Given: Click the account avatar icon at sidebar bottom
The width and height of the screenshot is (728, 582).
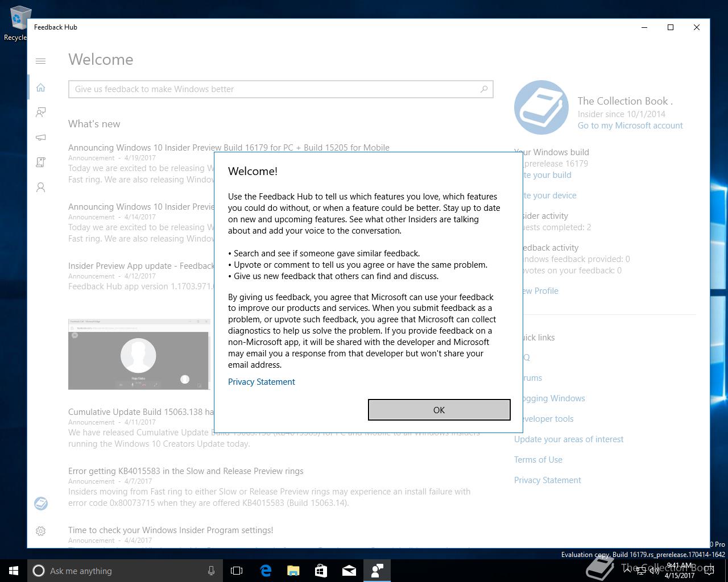Looking at the screenshot, I should click(x=40, y=504).
